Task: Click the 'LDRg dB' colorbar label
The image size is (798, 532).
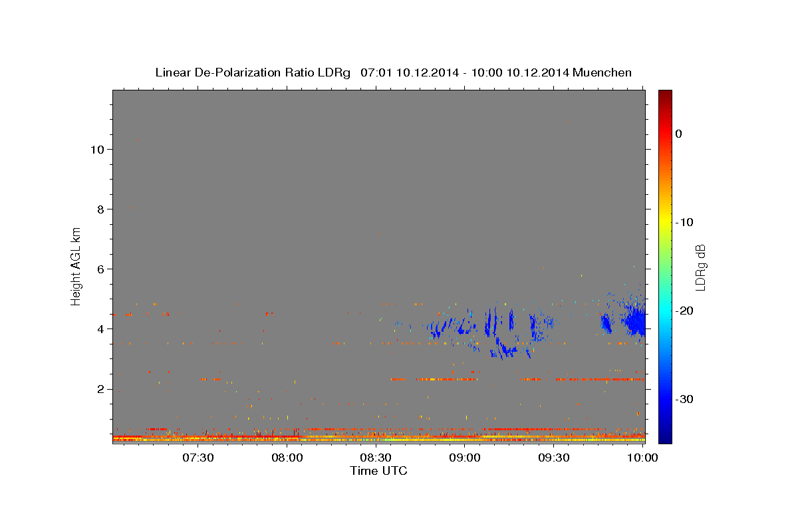Action: [700, 267]
